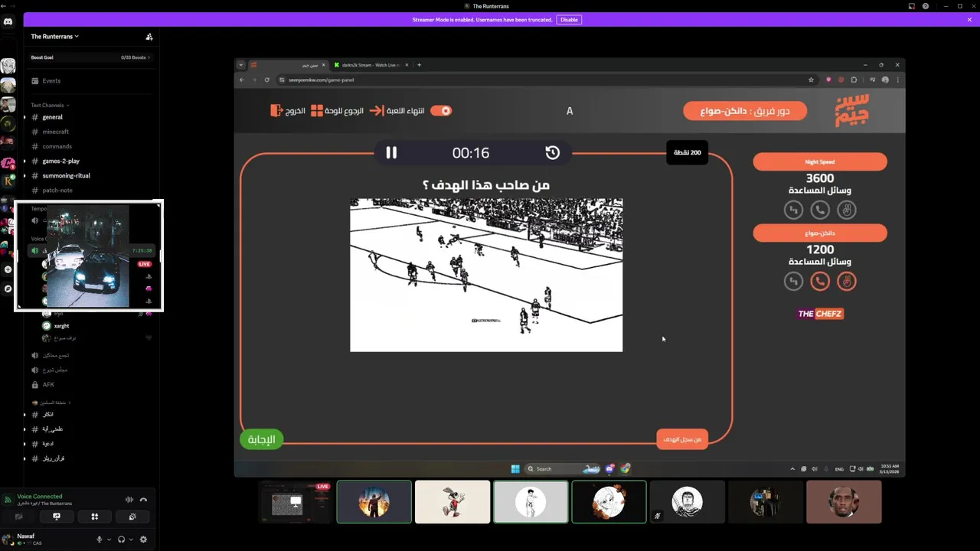Collapse the Text Channels category
Screen dimensions: 980x551
pyautogui.click(x=50, y=105)
